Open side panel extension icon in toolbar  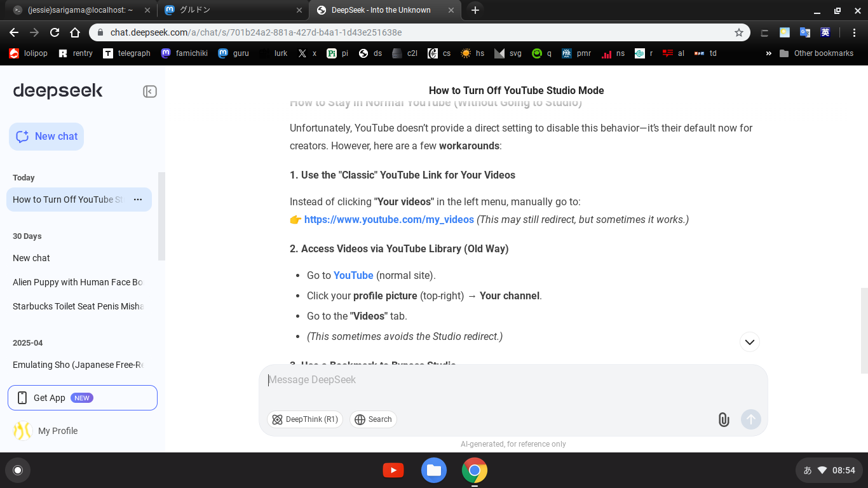(x=764, y=32)
